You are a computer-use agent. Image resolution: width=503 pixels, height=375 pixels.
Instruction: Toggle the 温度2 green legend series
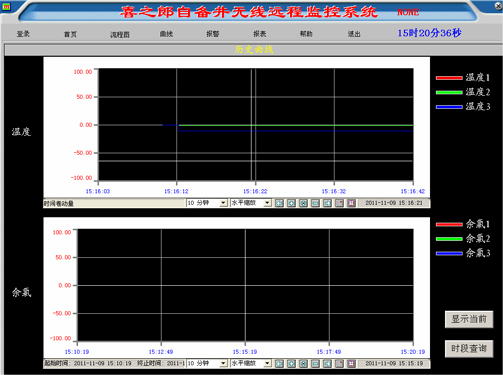(463, 92)
